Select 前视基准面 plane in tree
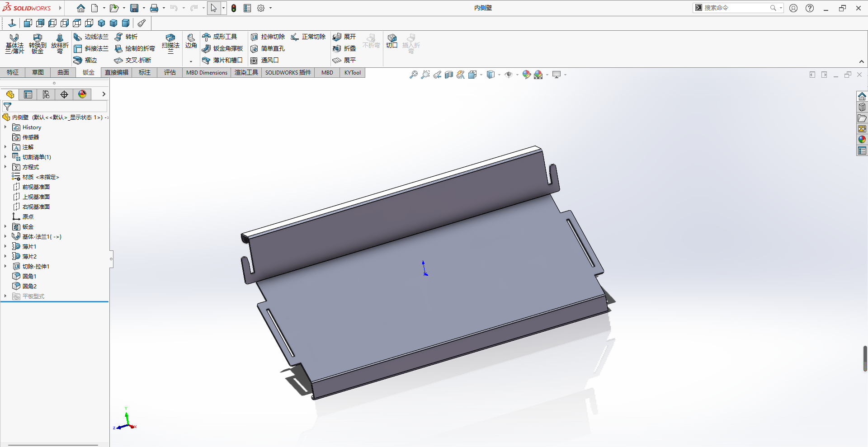The width and height of the screenshot is (868, 447). (31, 187)
